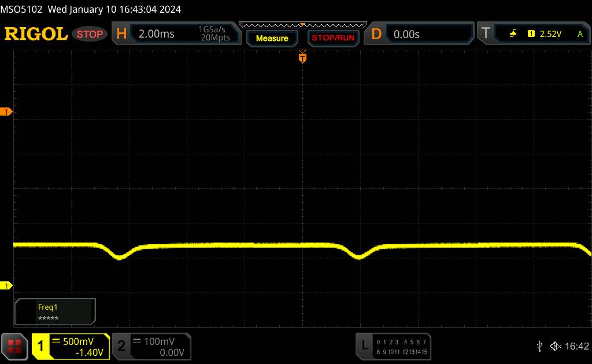Open the horizontal timebase H menu

tap(121, 34)
